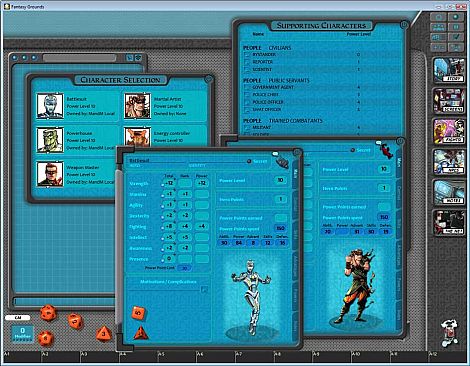Click the Fighting Rank +4 value

point(185,226)
